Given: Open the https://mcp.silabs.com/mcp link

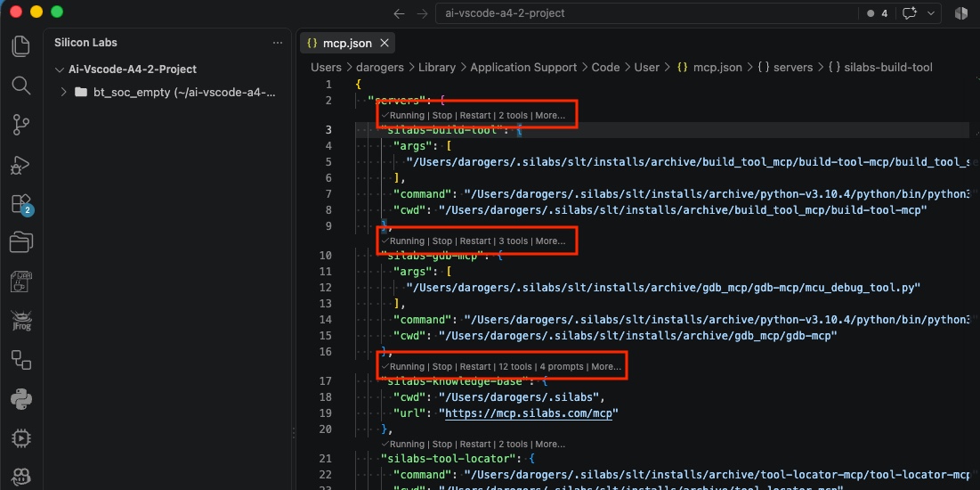Looking at the screenshot, I should click(x=529, y=413).
